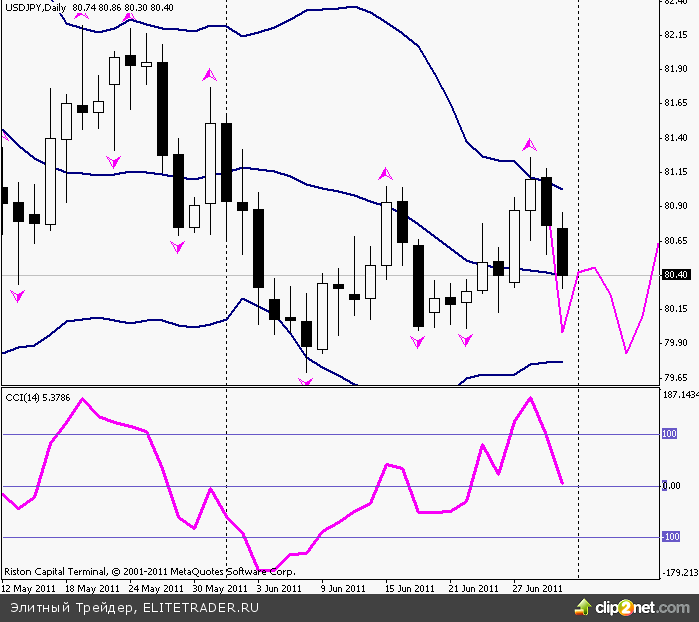The image size is (699, 622).
Task: Click the down fractal arrow below 15 Jun low
Action: [x=418, y=342]
